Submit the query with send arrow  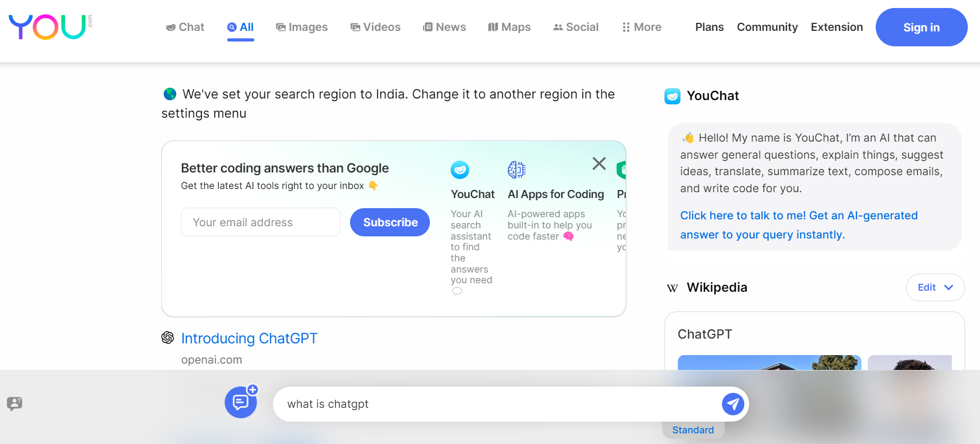733,404
